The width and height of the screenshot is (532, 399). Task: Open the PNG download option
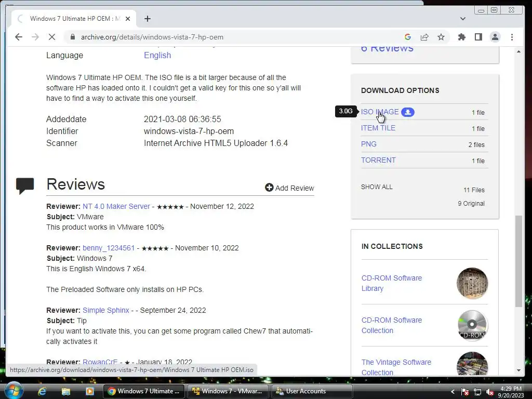[x=368, y=144]
